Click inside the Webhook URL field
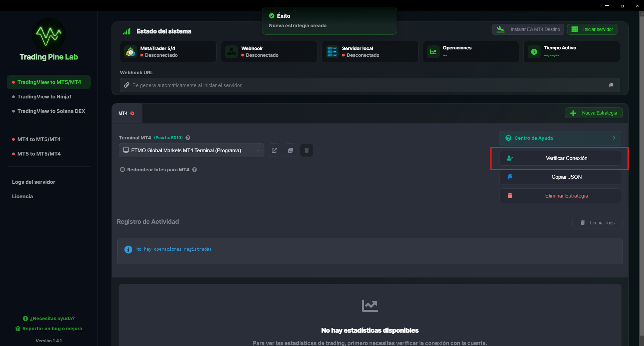This screenshot has height=346, width=644. click(x=336, y=85)
